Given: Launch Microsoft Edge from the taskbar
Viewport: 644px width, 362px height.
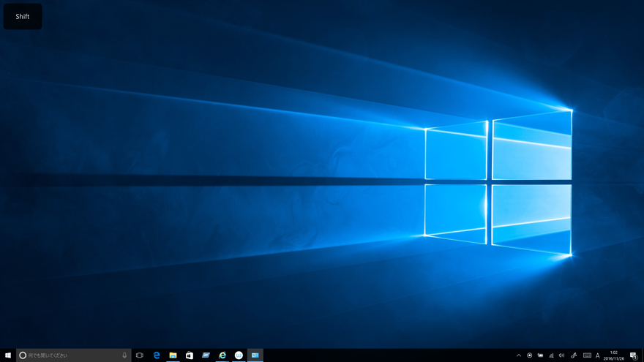Looking at the screenshot, I should [x=157, y=355].
